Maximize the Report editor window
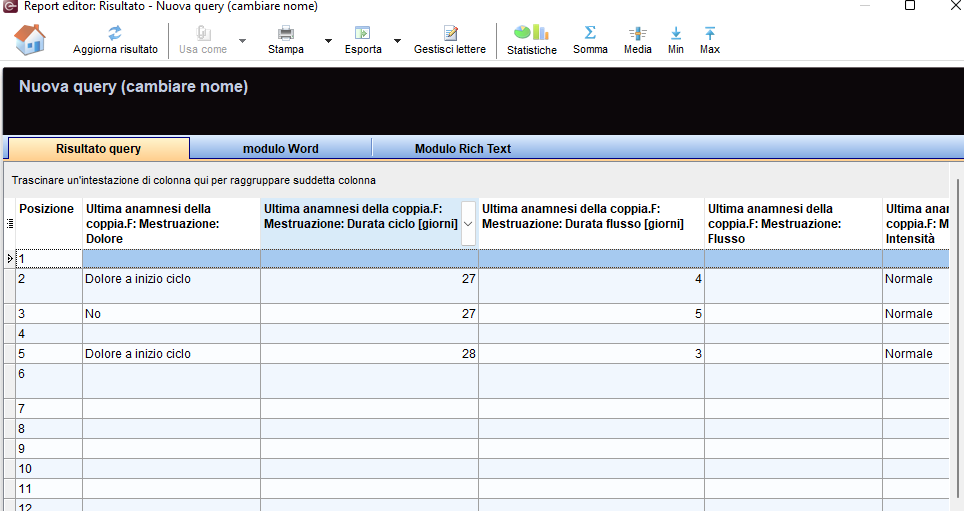 (x=910, y=6)
